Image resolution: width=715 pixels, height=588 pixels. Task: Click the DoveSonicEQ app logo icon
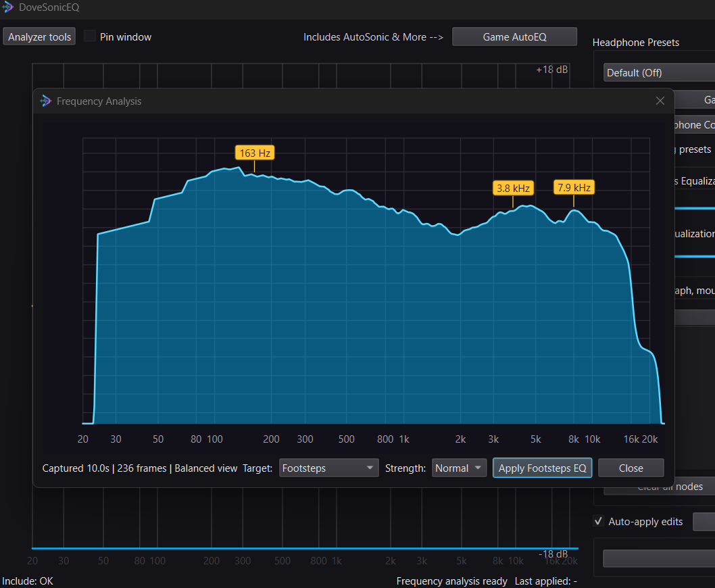click(7, 7)
